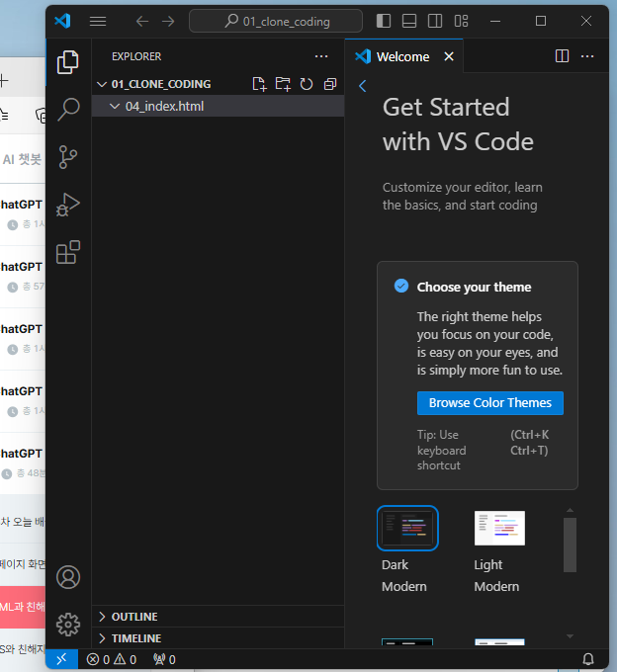
Task: Select the Dark Modern theme thumbnail
Action: pos(407,528)
